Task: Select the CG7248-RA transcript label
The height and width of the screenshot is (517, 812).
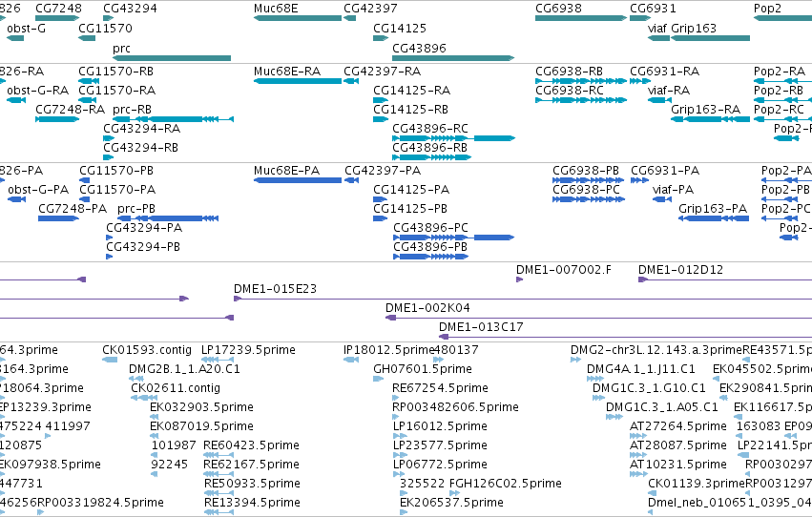Action: 70,109
